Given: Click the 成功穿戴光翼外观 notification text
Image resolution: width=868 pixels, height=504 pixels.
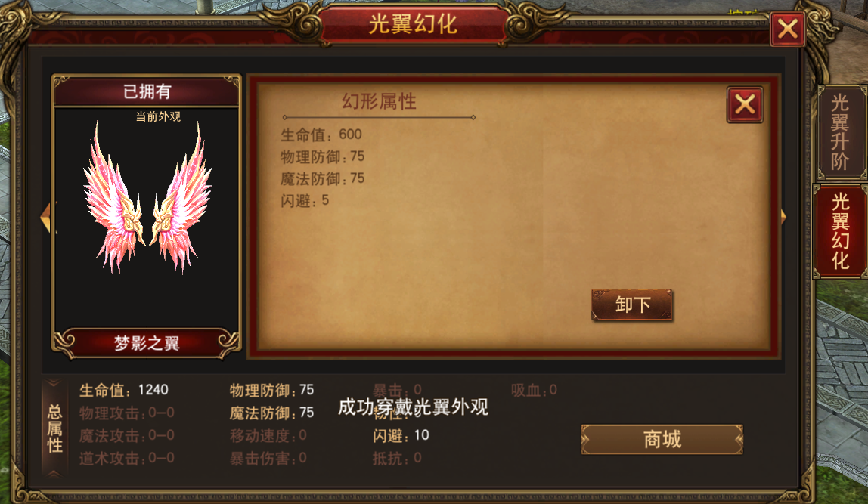Looking at the screenshot, I should pos(413,407).
